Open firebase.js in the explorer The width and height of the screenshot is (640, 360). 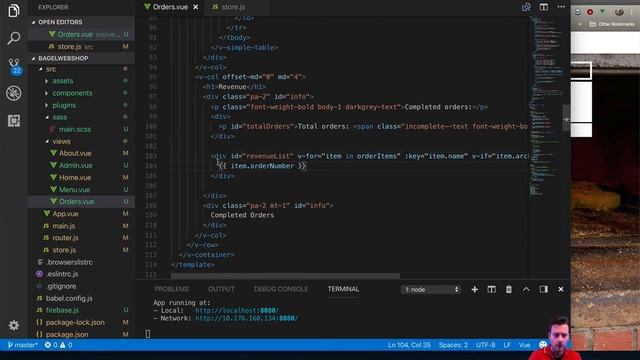click(62, 310)
